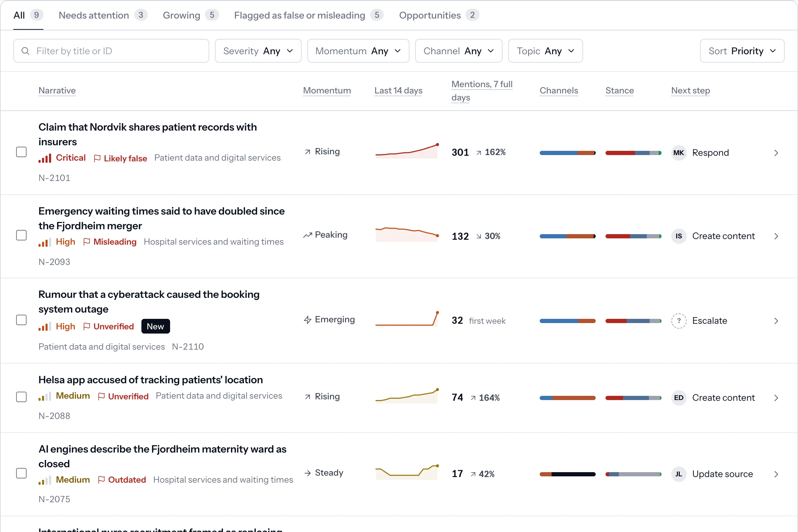Click the Likely false flag icon
Screen dimensions: 798x532
(x=97, y=158)
